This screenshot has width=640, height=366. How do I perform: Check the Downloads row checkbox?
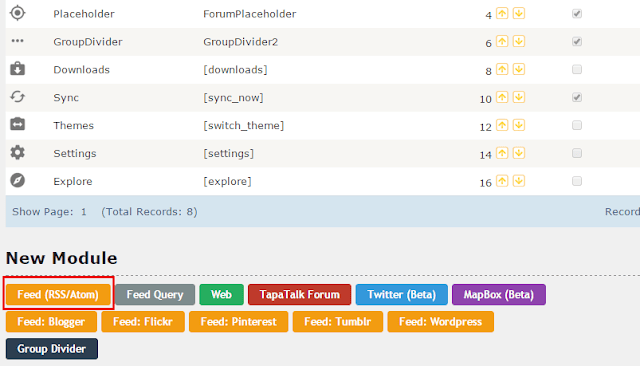(577, 69)
